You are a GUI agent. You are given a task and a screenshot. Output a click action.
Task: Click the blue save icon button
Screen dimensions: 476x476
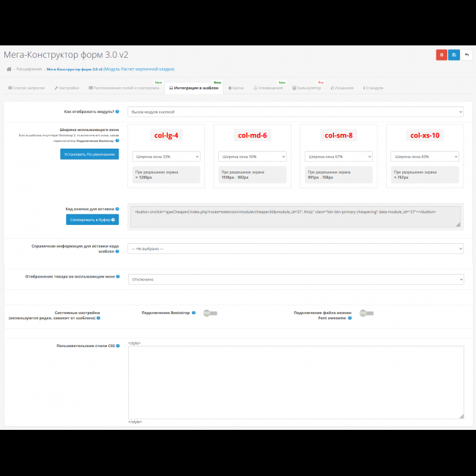[x=454, y=55]
